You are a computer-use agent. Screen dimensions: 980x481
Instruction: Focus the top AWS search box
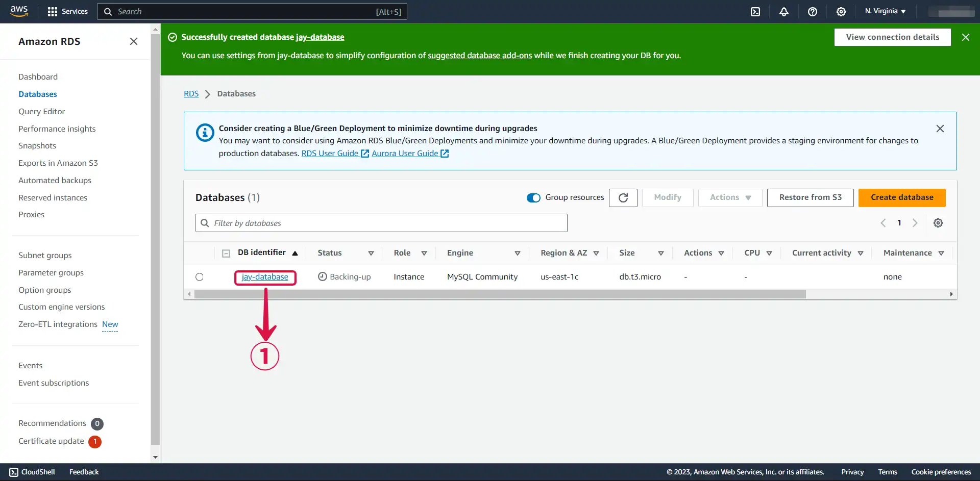252,12
